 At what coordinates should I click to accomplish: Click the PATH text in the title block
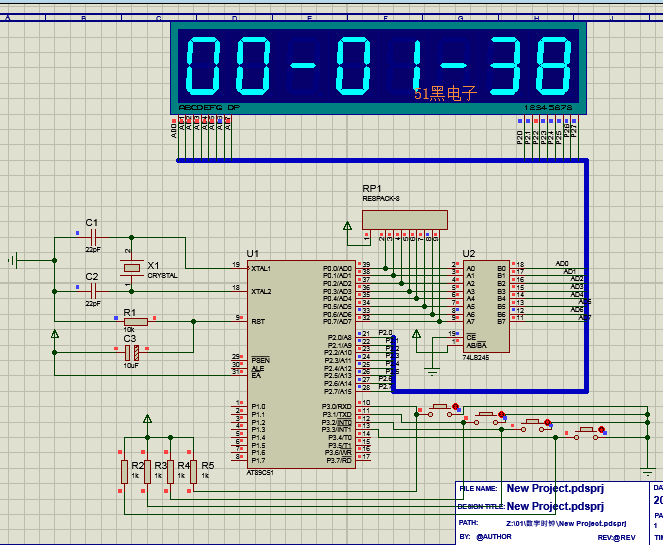pyautogui.click(x=566, y=523)
